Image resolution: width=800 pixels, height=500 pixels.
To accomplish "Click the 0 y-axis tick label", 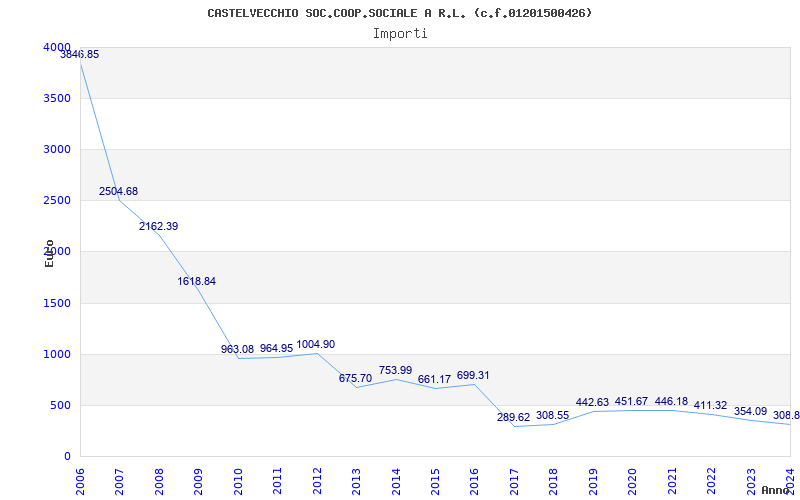I will coord(67,456).
